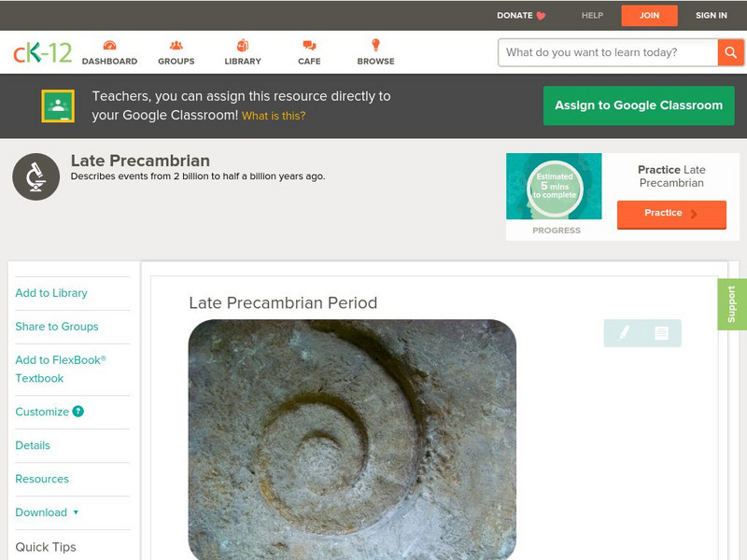Open the Browse lightbulb icon
The height and width of the screenshot is (560, 747).
pos(375,45)
